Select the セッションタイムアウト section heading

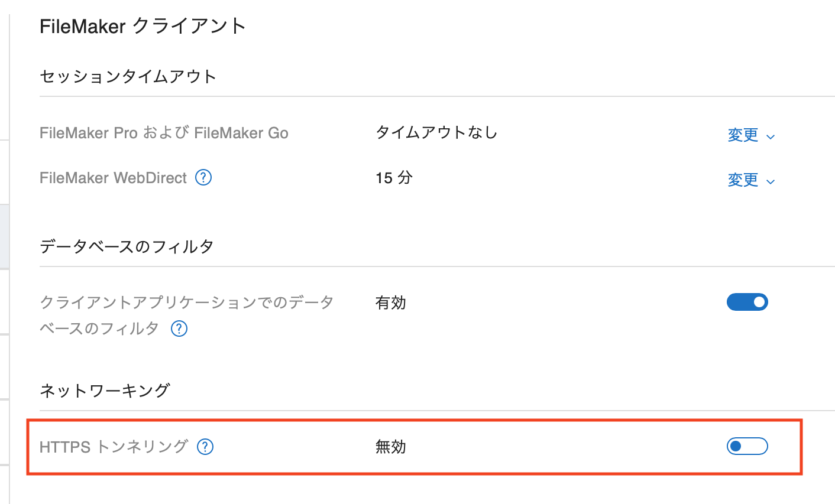pyautogui.click(x=127, y=76)
